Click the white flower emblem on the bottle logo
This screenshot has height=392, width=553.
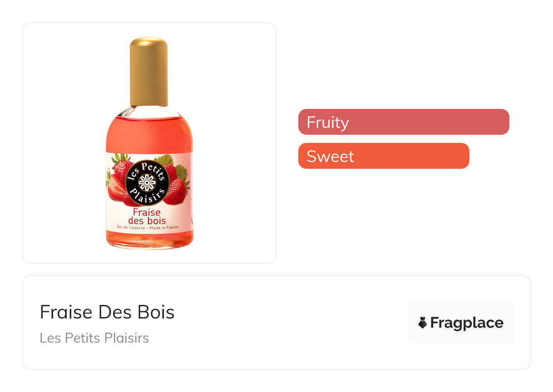(x=147, y=182)
